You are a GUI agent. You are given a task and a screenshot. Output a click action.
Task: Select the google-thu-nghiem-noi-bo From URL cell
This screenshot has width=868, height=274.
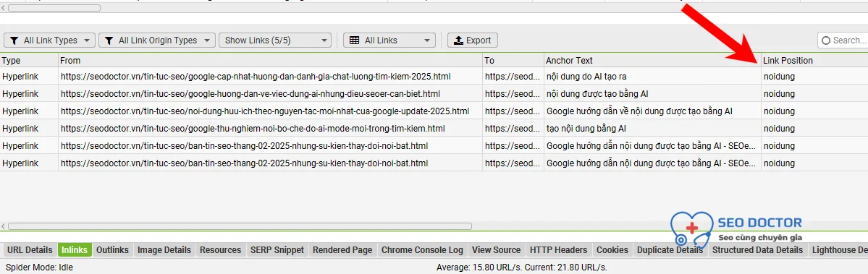pyautogui.click(x=270, y=129)
